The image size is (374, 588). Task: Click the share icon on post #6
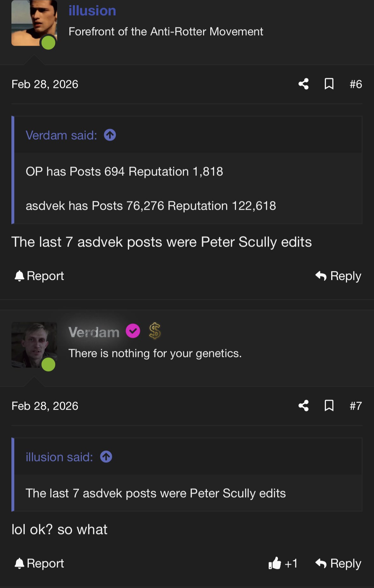[303, 84]
